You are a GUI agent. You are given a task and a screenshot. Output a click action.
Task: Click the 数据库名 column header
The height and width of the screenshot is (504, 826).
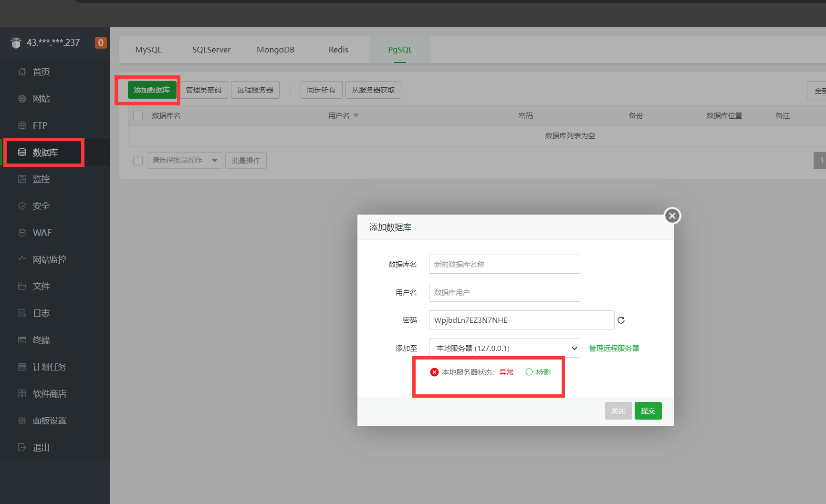[166, 115]
